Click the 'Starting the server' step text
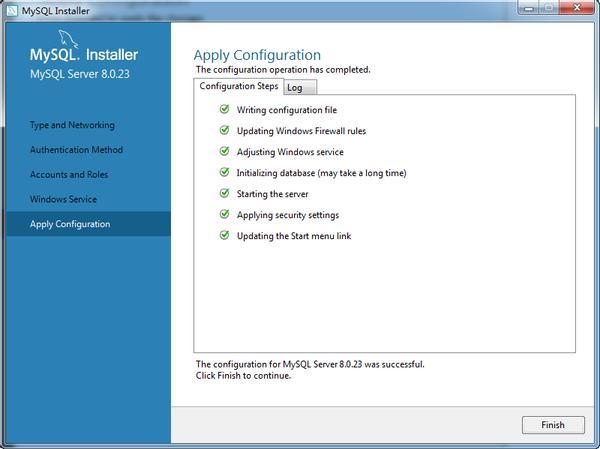Screen dimensions: 600x449 [272, 194]
